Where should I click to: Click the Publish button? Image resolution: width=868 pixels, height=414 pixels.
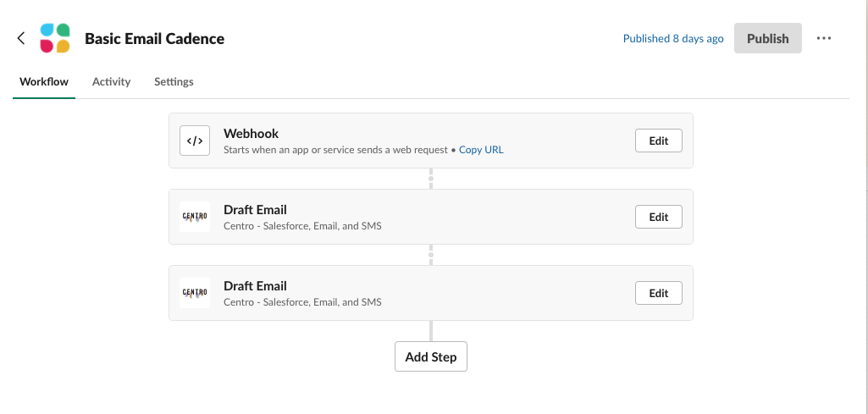click(768, 38)
